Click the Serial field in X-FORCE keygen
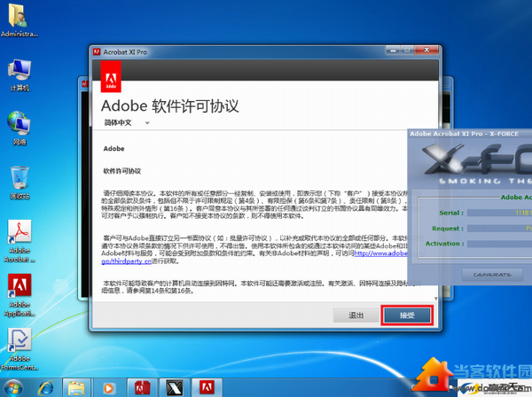 499,213
